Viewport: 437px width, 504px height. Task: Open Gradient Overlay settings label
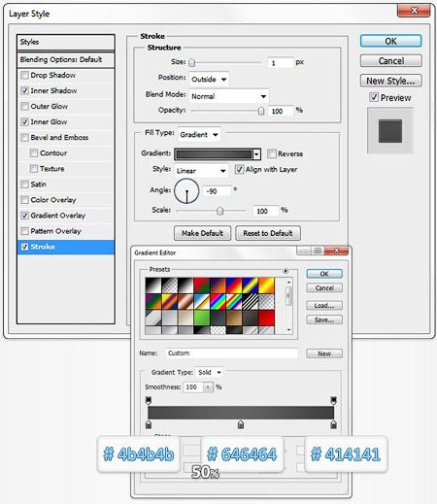[58, 216]
